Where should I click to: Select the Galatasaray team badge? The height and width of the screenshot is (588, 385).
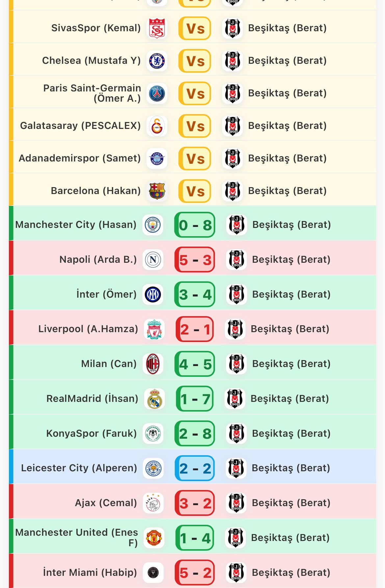[x=157, y=126]
